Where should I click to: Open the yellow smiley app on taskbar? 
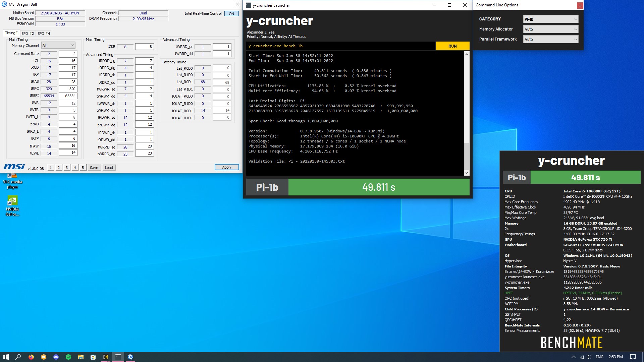(44, 357)
